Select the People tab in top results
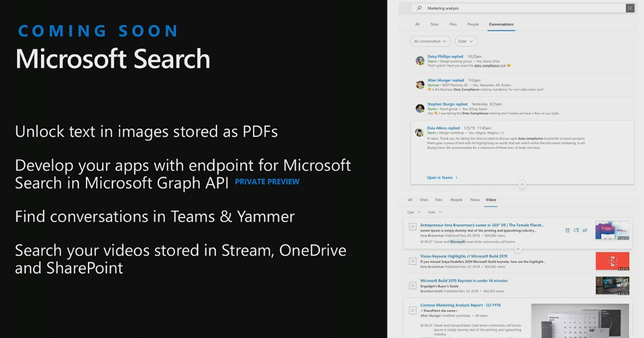 [x=473, y=24]
